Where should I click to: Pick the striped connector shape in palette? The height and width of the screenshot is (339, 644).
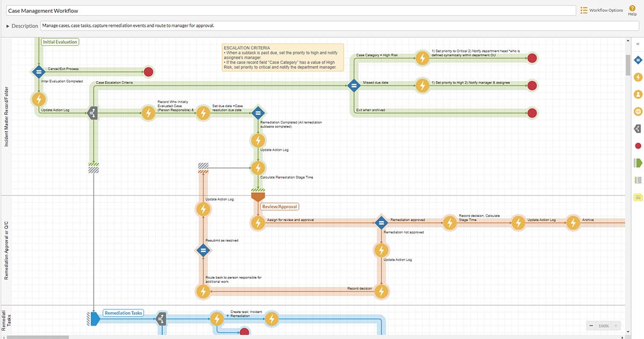[638, 180]
